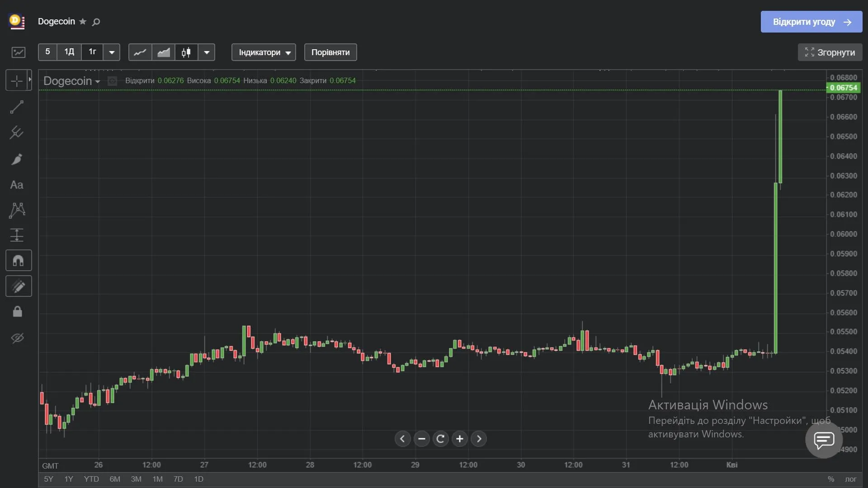The height and width of the screenshot is (488, 868).
Task: Zoom in the chart with plus
Action: click(x=460, y=439)
